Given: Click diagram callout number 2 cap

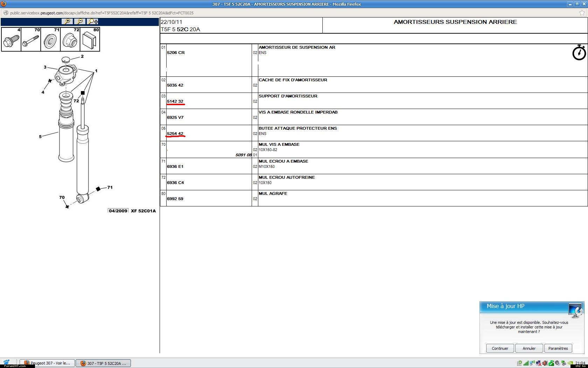Looking at the screenshot, I should click(x=82, y=56).
